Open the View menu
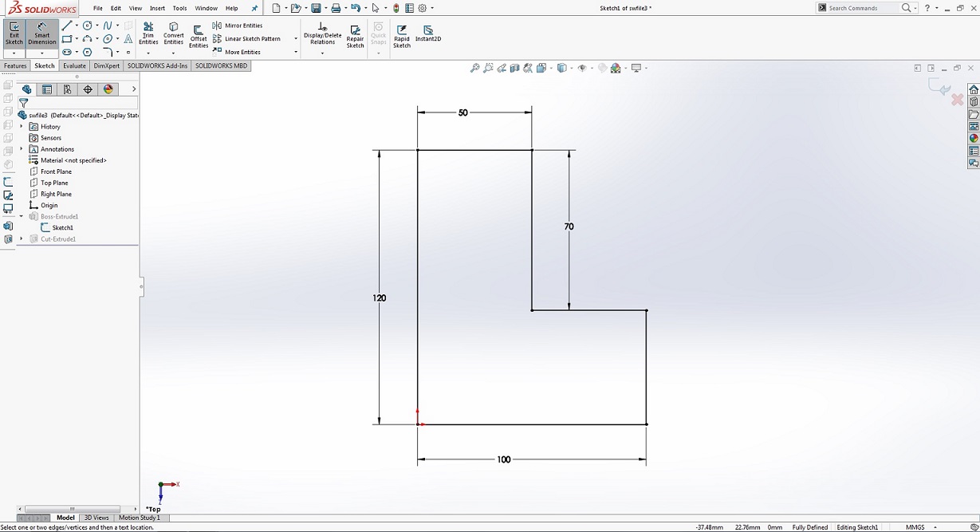 click(136, 8)
